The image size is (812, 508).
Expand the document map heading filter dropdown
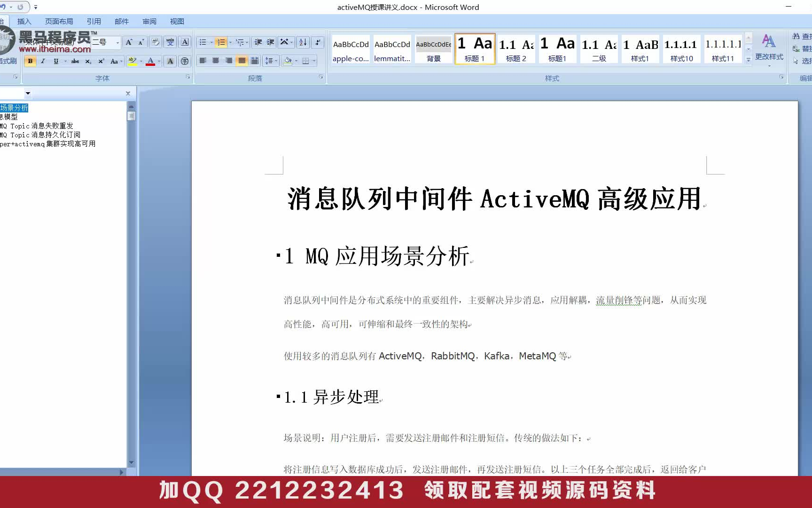(27, 93)
